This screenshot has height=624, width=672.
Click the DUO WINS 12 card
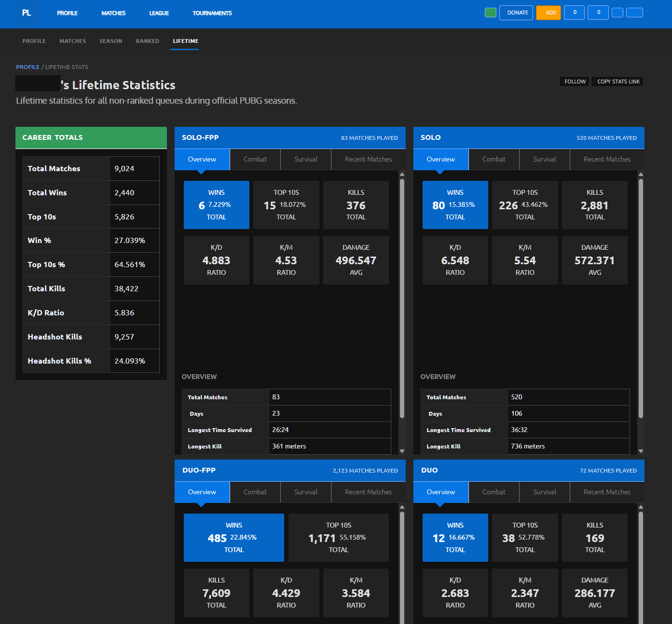click(x=455, y=538)
